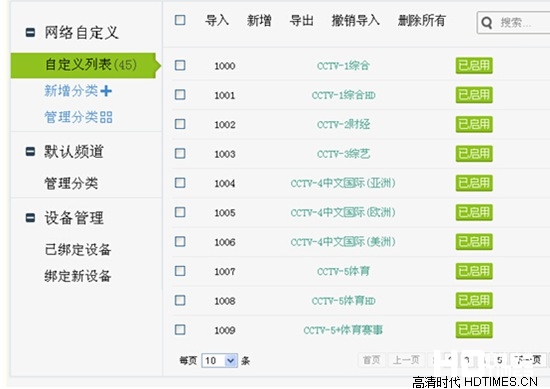Collapse the 网络自定义 section

(x=30, y=33)
